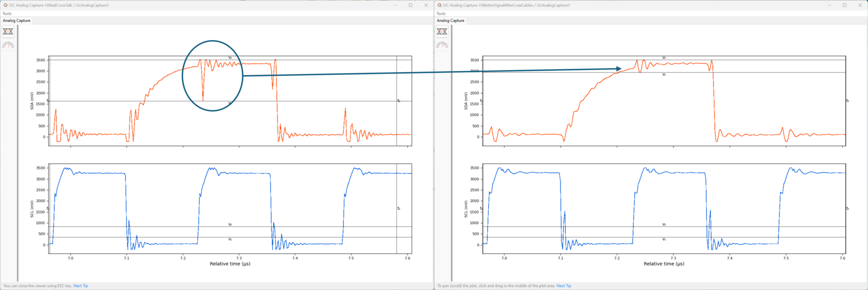
Task: Open Tools menu in HJBetterSignalAfterCoaxCables window
Action: [x=441, y=14]
